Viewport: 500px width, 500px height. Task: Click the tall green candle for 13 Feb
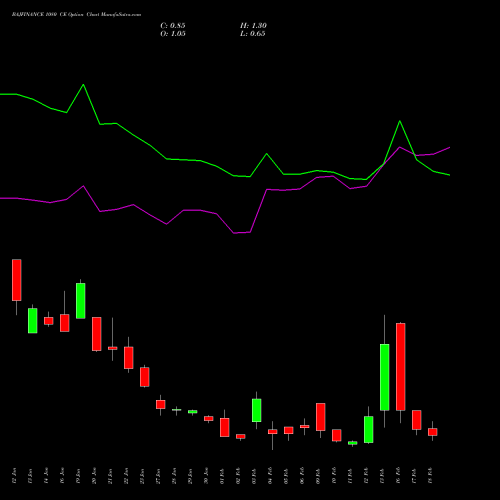(385, 377)
